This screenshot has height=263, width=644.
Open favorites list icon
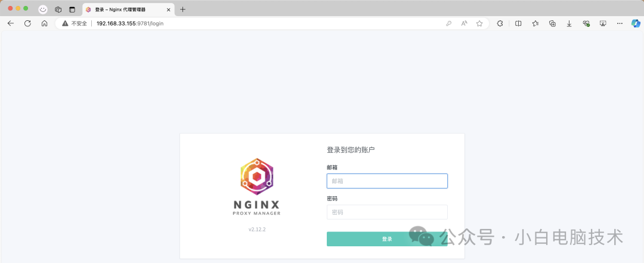[x=535, y=23]
